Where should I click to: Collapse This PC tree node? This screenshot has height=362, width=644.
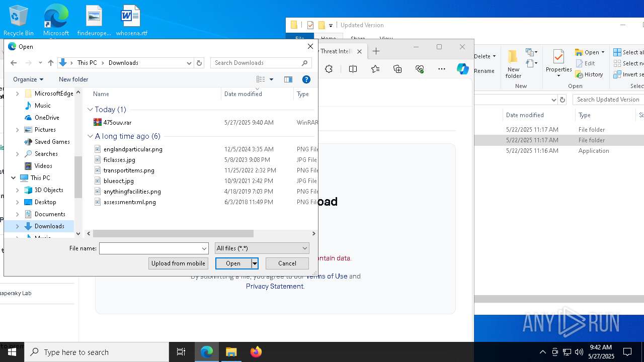point(13,178)
